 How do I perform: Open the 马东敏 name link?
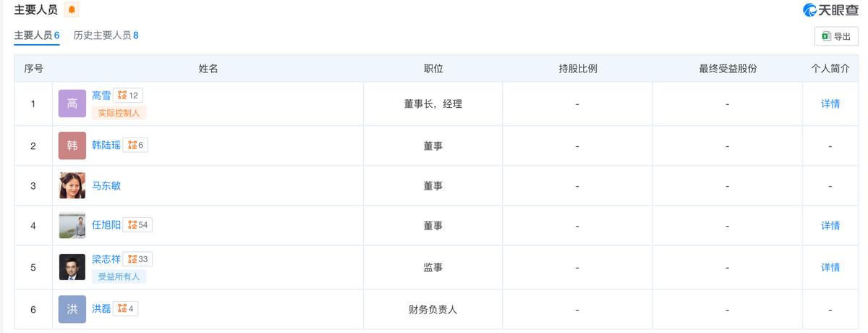pyautogui.click(x=106, y=185)
